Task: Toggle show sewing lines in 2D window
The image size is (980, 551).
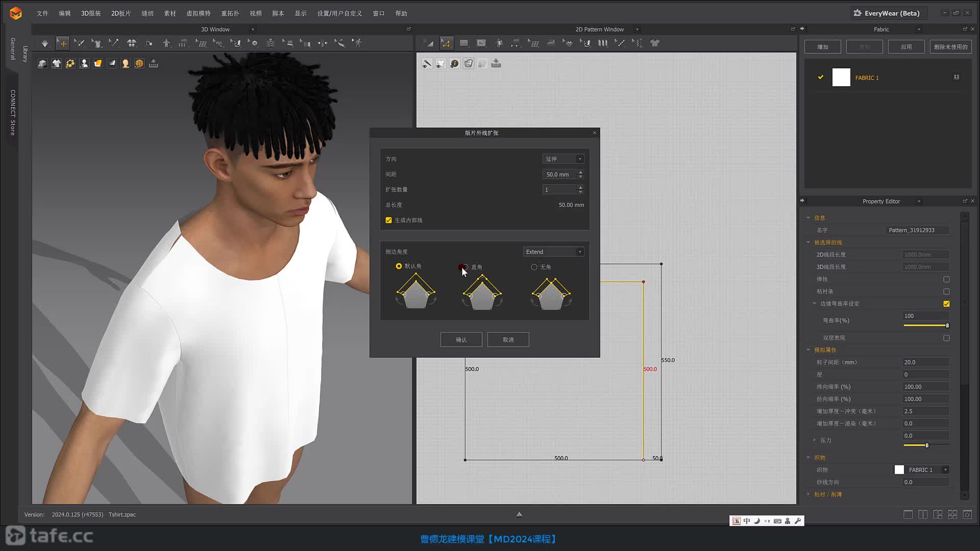Action: [x=427, y=63]
